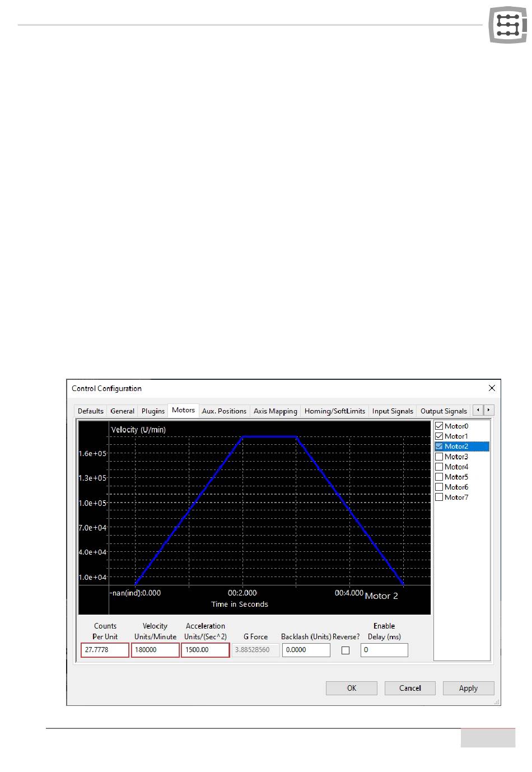Open the Homing/SoftLimits tab
Image resolution: width=532 pixels, height=772 pixels.
coord(335,411)
